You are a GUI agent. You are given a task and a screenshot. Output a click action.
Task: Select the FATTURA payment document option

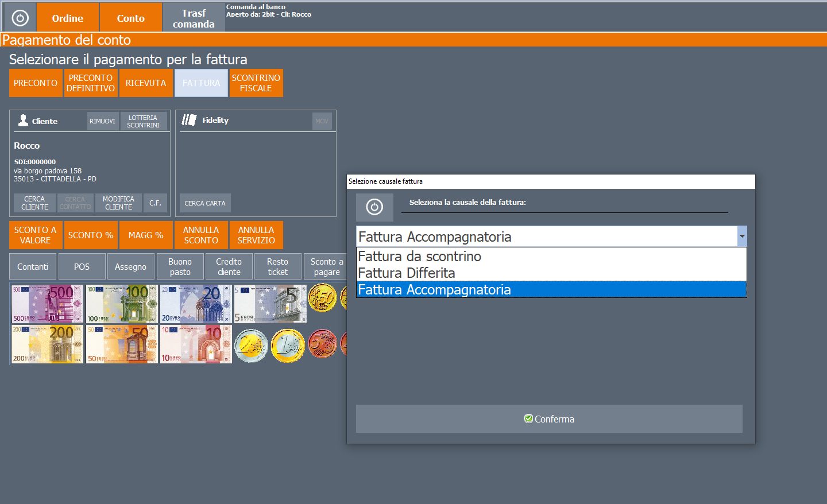click(x=201, y=83)
